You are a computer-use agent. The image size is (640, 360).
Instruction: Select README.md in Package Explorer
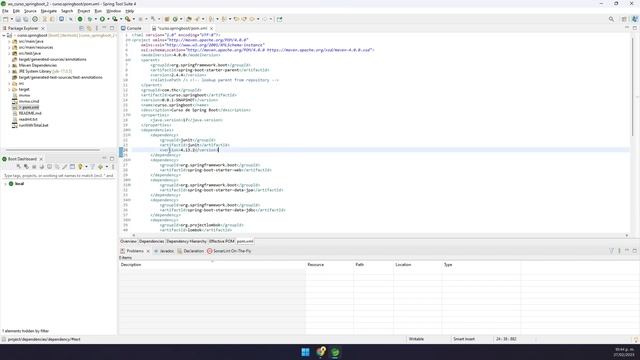(x=30, y=113)
